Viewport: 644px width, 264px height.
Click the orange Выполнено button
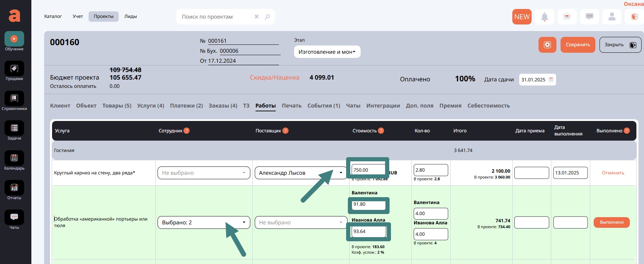click(x=611, y=222)
